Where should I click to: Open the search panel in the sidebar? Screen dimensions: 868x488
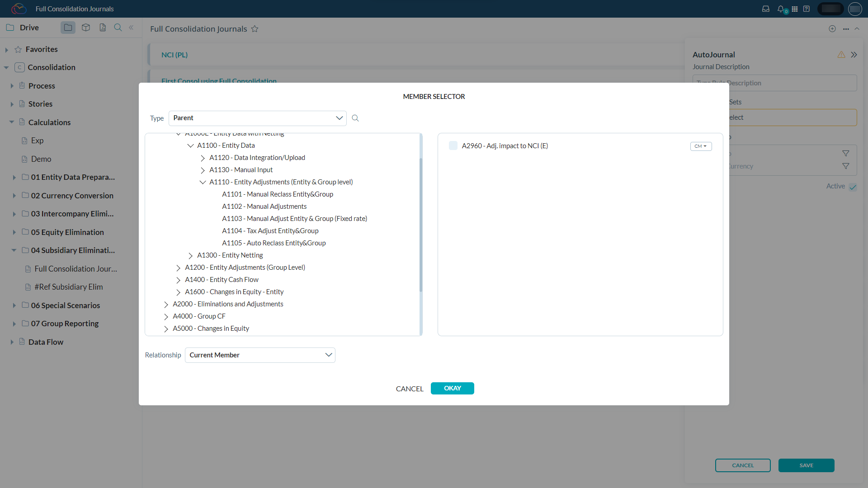117,27
